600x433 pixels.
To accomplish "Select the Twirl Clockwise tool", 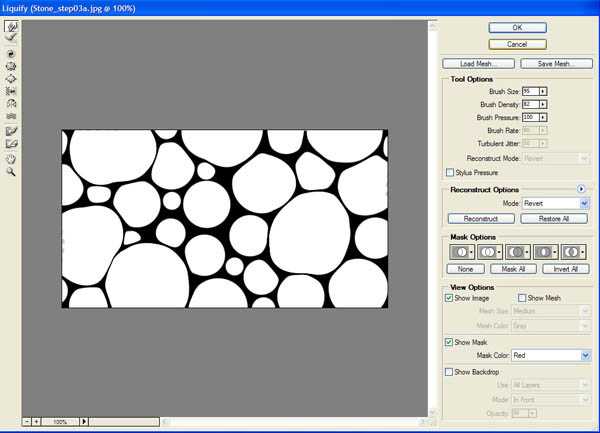I will [11, 53].
